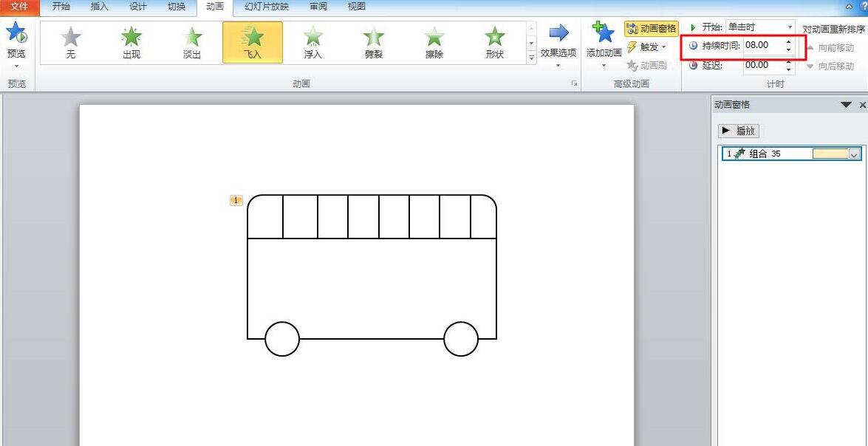Open the 触发 trigger dropdown
The width and height of the screenshot is (868, 446).
point(647,47)
